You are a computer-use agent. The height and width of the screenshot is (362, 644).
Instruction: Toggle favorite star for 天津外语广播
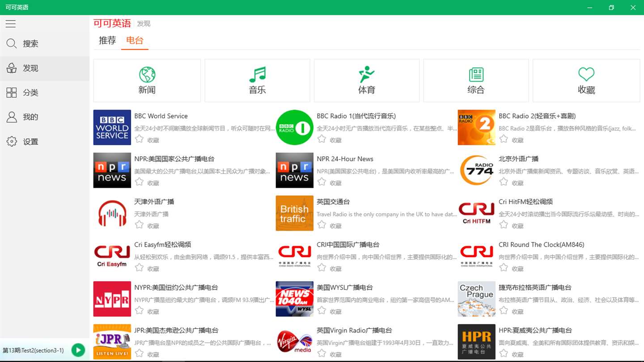(x=140, y=225)
